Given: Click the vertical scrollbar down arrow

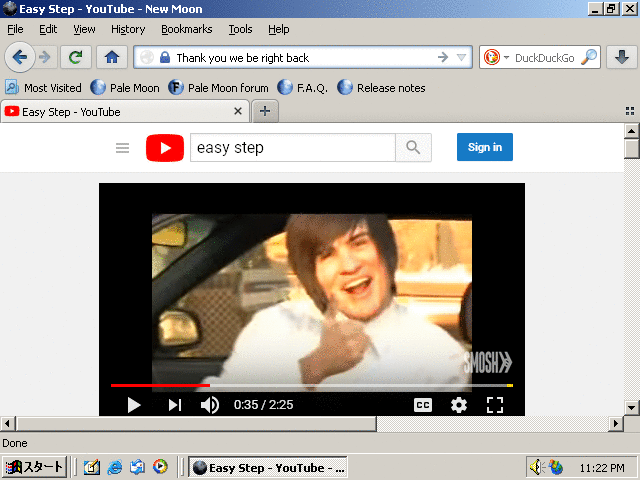Looking at the screenshot, I should [x=631, y=407].
